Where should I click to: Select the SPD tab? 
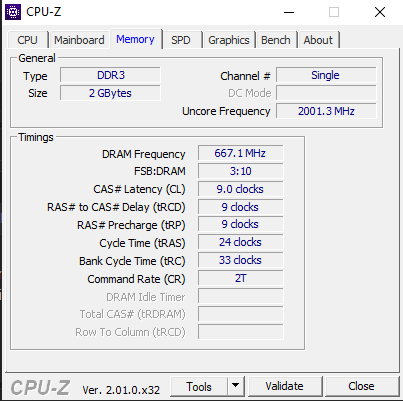point(181,40)
